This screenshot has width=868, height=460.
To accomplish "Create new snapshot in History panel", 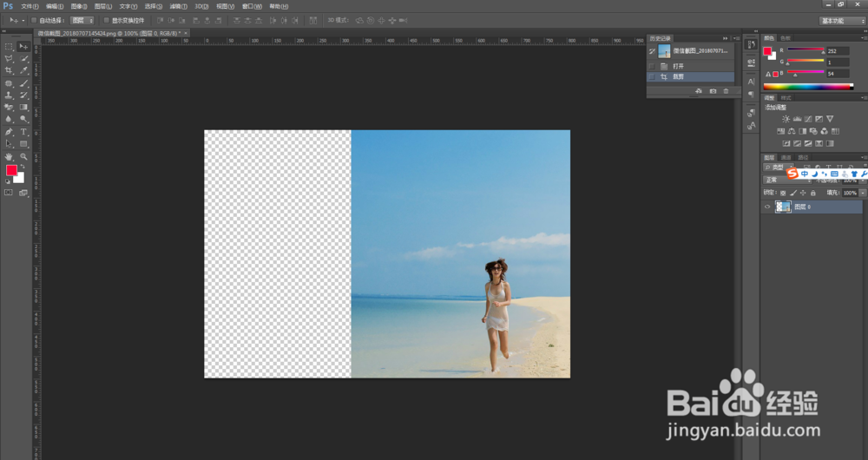I will pyautogui.click(x=713, y=91).
